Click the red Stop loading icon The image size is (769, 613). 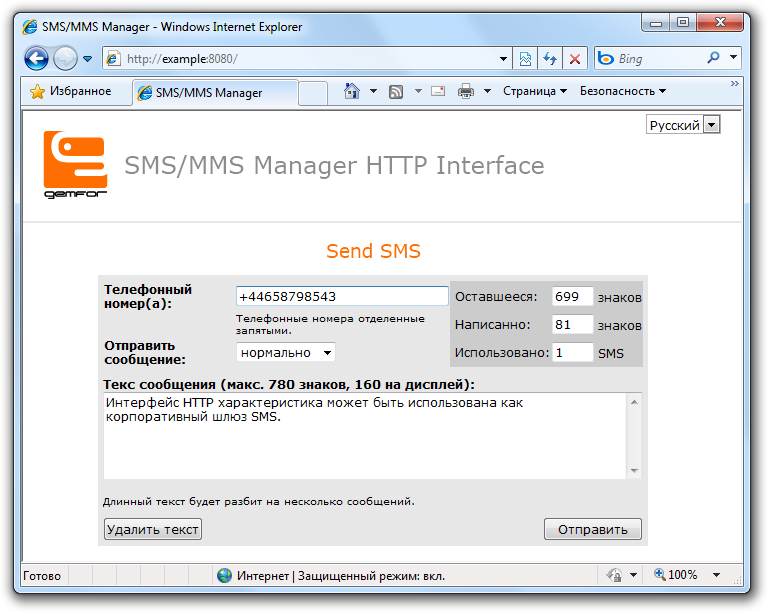[575, 59]
